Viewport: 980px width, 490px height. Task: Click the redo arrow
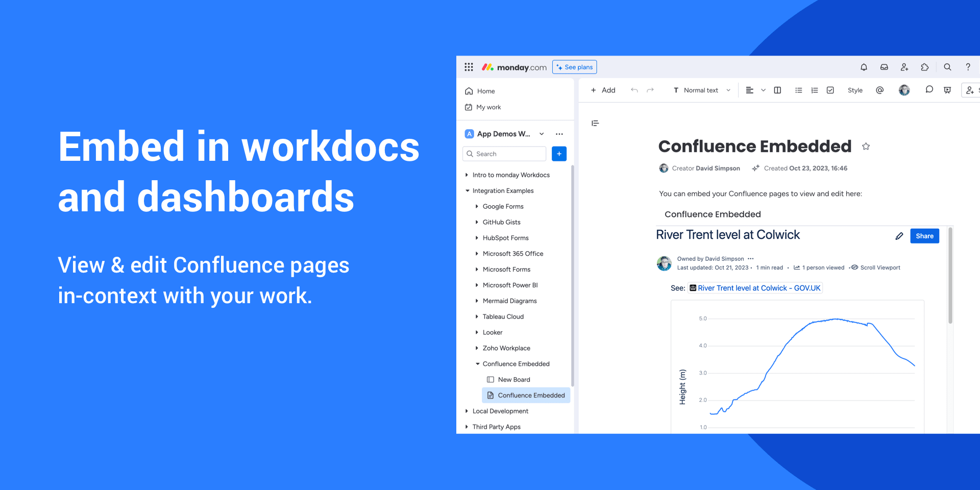(x=650, y=90)
